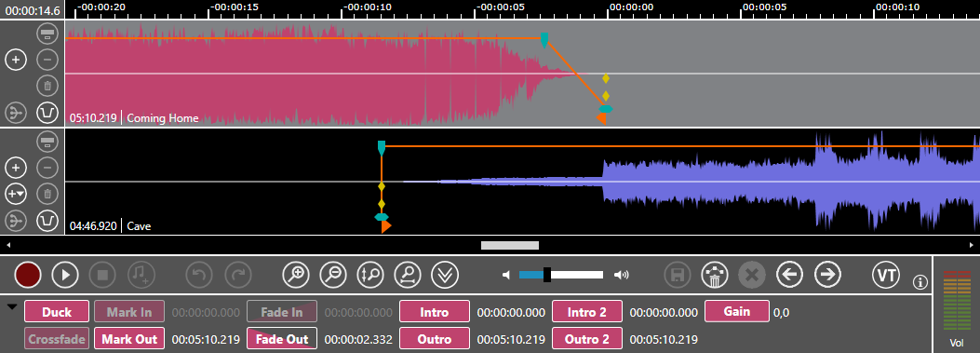The height and width of the screenshot is (353, 980).
Task: Click the Mark Out button
Action: click(x=129, y=339)
